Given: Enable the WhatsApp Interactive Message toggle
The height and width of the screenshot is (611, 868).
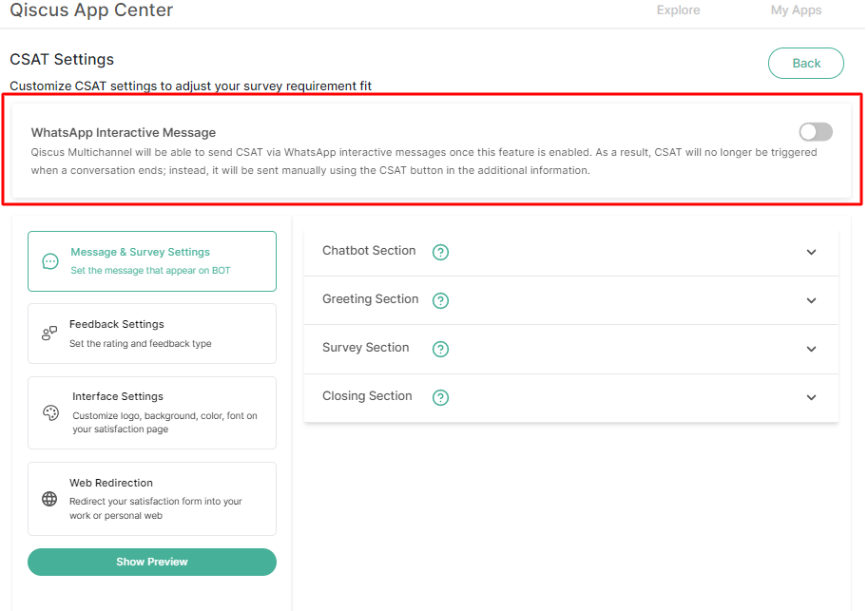Looking at the screenshot, I should coord(816,132).
